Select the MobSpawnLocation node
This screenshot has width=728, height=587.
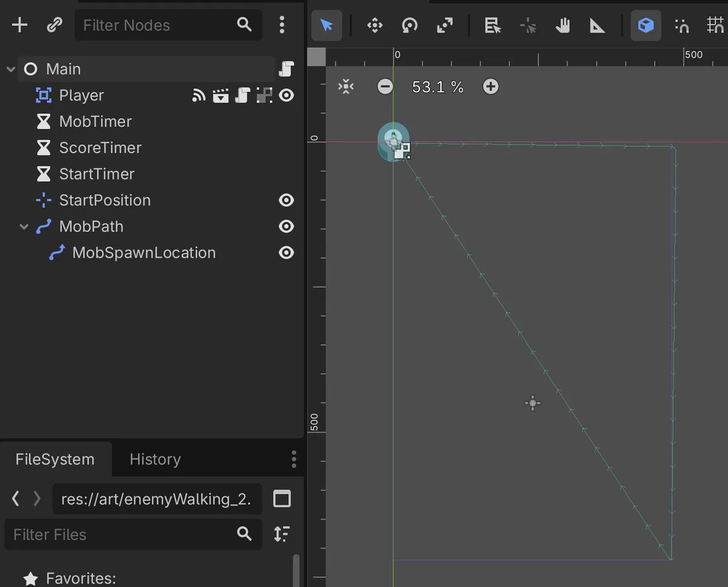144,253
